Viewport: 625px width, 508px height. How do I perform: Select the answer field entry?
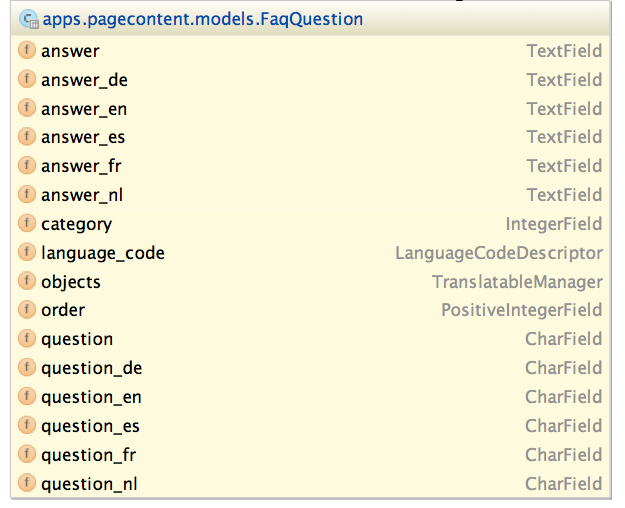[x=70, y=51]
